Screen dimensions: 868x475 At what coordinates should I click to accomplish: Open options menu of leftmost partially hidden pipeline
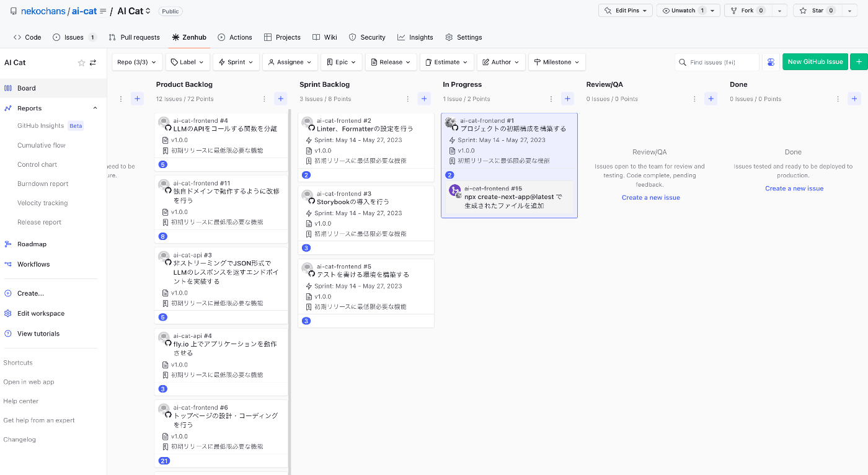[x=121, y=99]
